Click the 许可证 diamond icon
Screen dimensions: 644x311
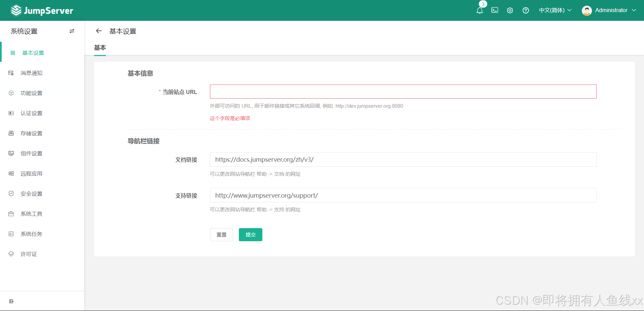[x=11, y=254]
